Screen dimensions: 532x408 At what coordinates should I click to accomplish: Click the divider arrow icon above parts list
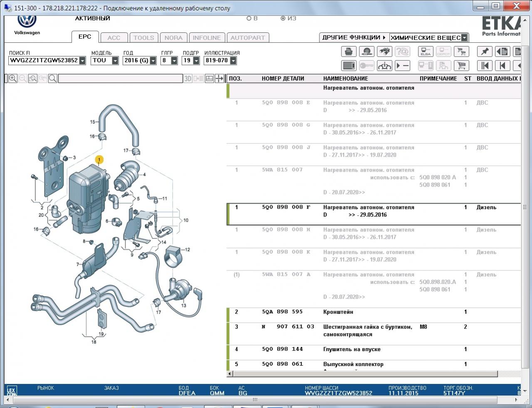point(220,79)
